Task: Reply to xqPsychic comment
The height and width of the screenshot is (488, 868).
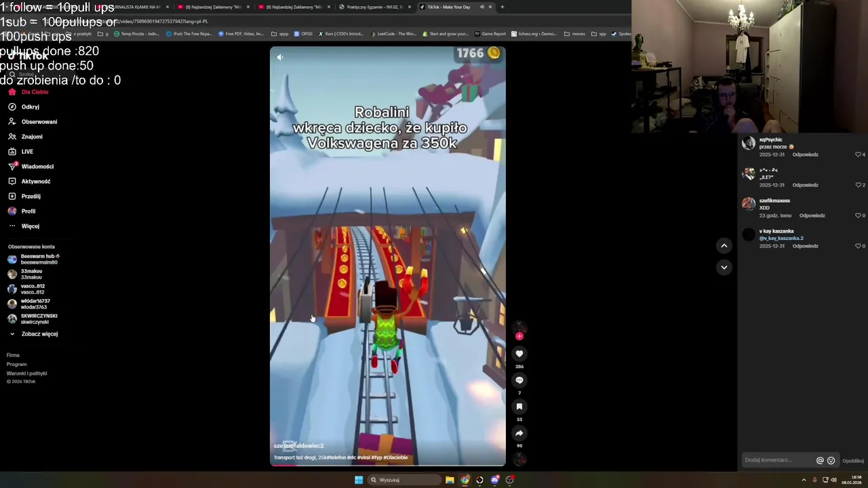Action: [x=806, y=155]
